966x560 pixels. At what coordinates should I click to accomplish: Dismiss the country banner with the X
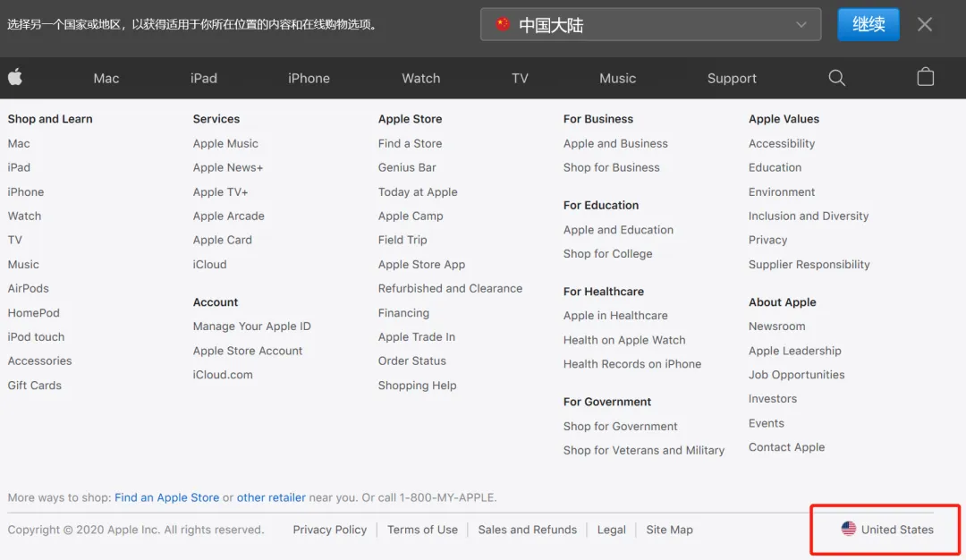(925, 25)
